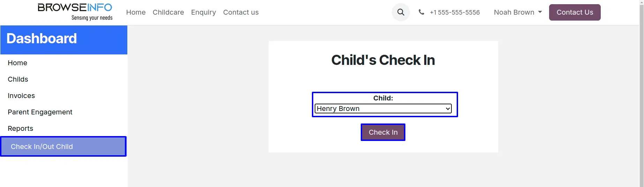Click the +1 555-555-5556 phone number
The image size is (644, 187).
tap(455, 12)
